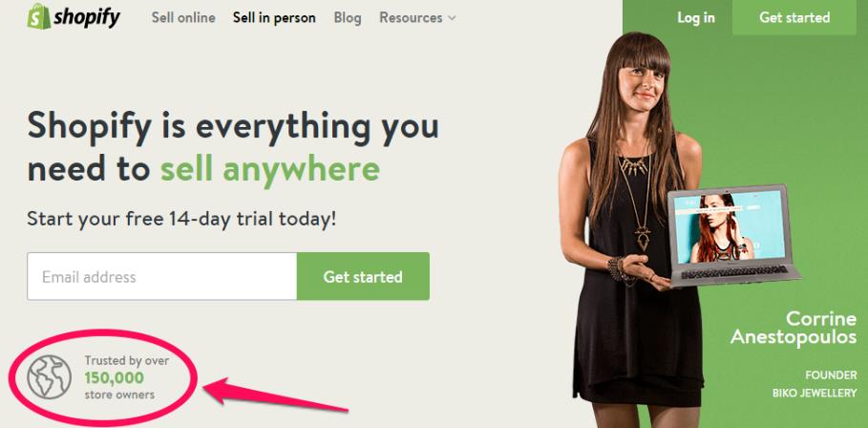Click the shopify wordmark text
The image size is (868, 428).
point(87,18)
